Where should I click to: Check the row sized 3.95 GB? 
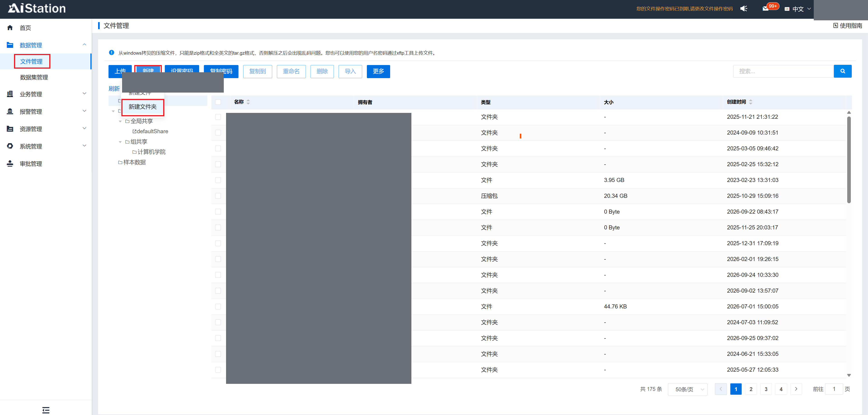tap(218, 180)
